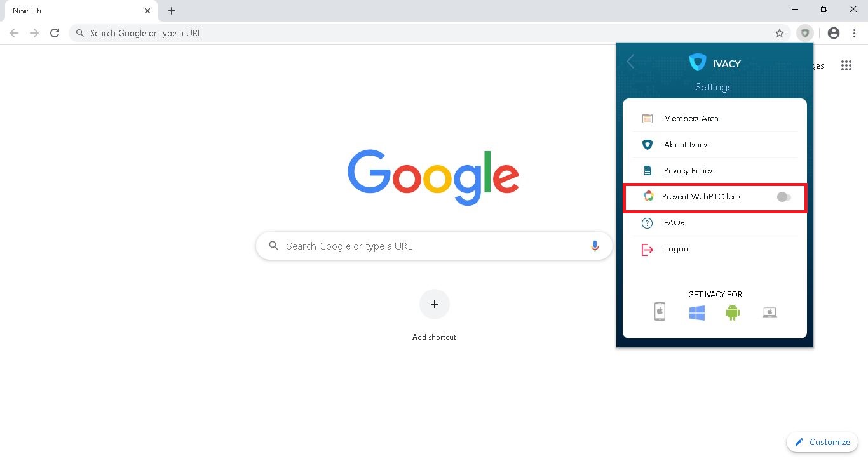
Task: Click the Windows logo download icon
Action: (697, 312)
